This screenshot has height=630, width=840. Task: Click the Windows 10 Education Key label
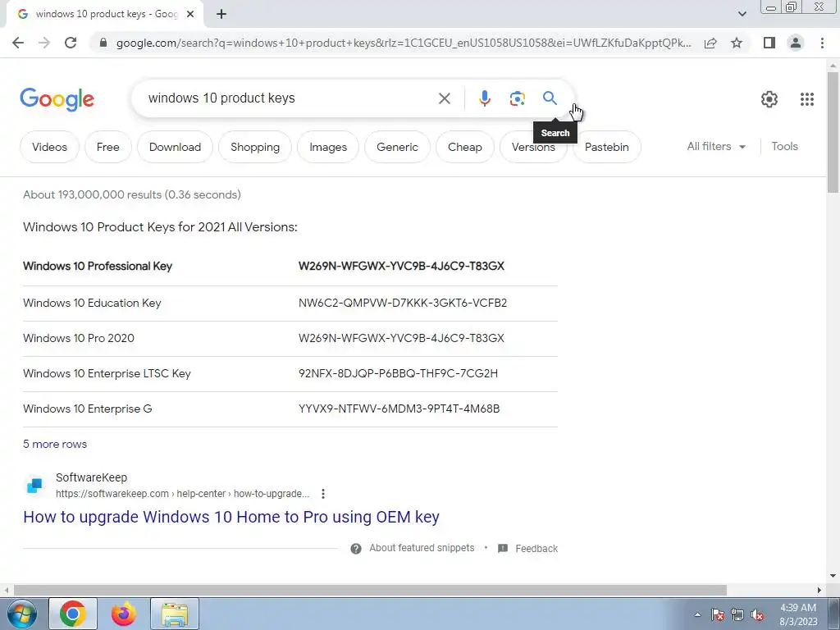tap(92, 304)
